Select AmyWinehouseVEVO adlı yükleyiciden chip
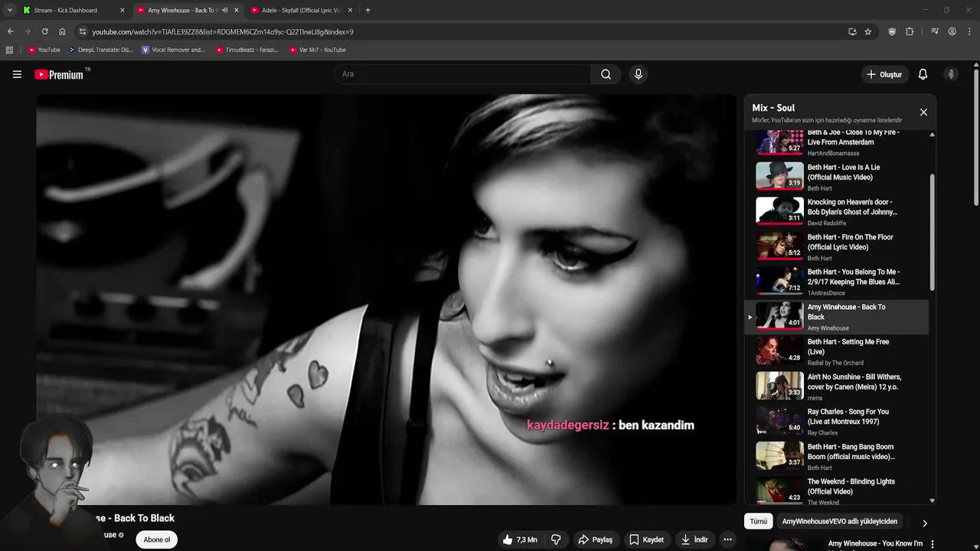The image size is (980, 551). point(839,521)
